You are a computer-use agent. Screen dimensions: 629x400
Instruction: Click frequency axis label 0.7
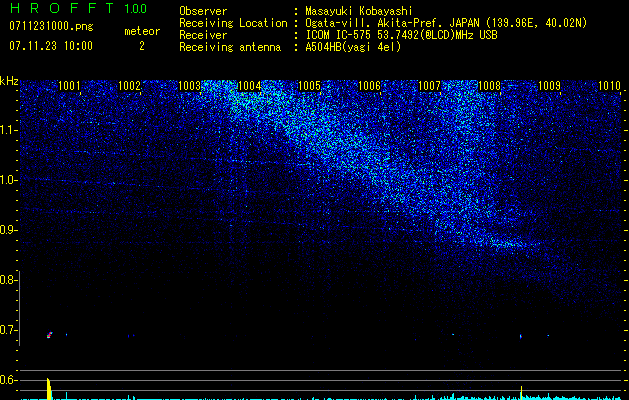[x=7, y=330]
